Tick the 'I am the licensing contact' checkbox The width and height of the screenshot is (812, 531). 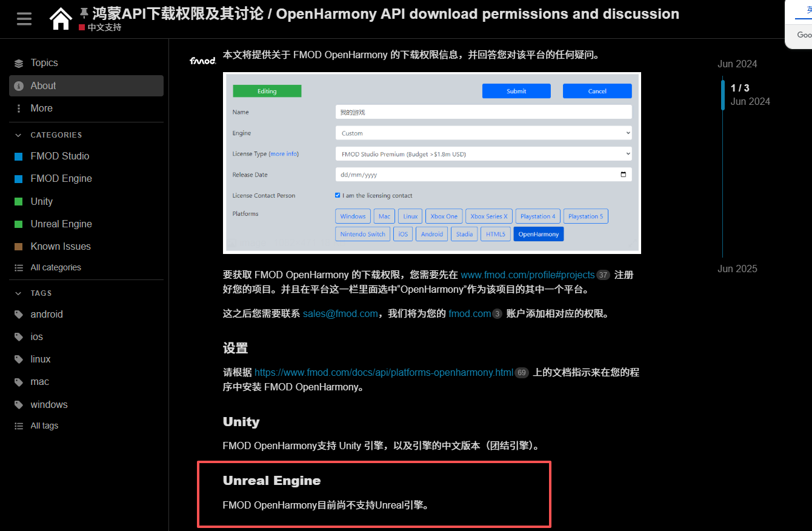coord(338,195)
